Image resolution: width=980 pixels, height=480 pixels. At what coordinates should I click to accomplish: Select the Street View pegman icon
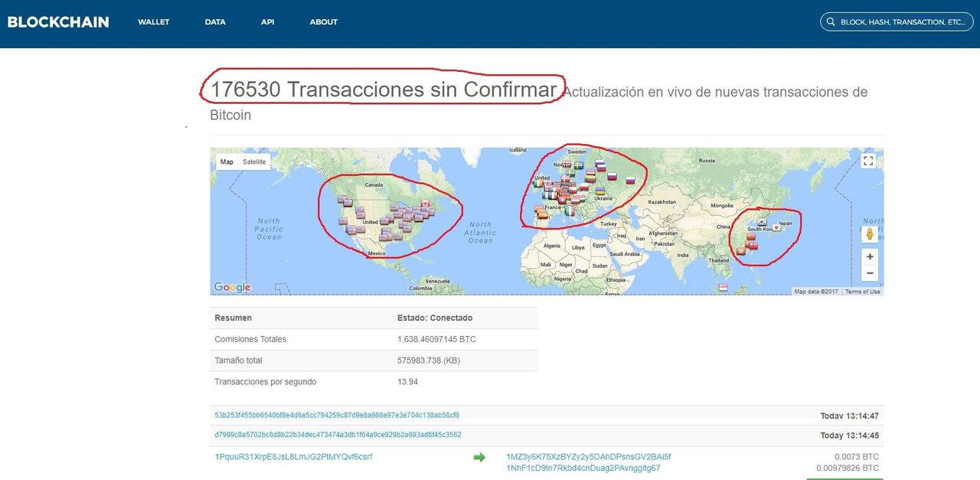[x=870, y=233]
